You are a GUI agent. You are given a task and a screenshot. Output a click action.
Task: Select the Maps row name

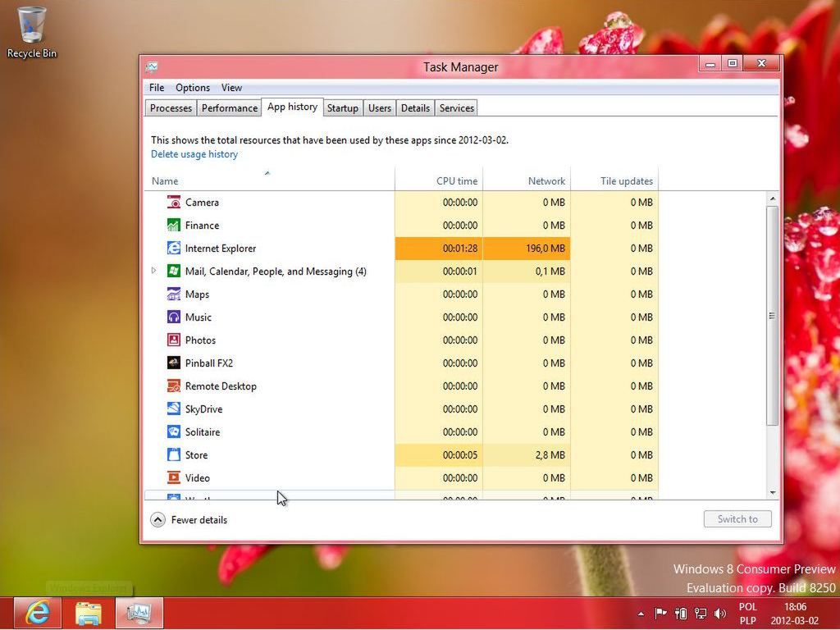point(197,294)
